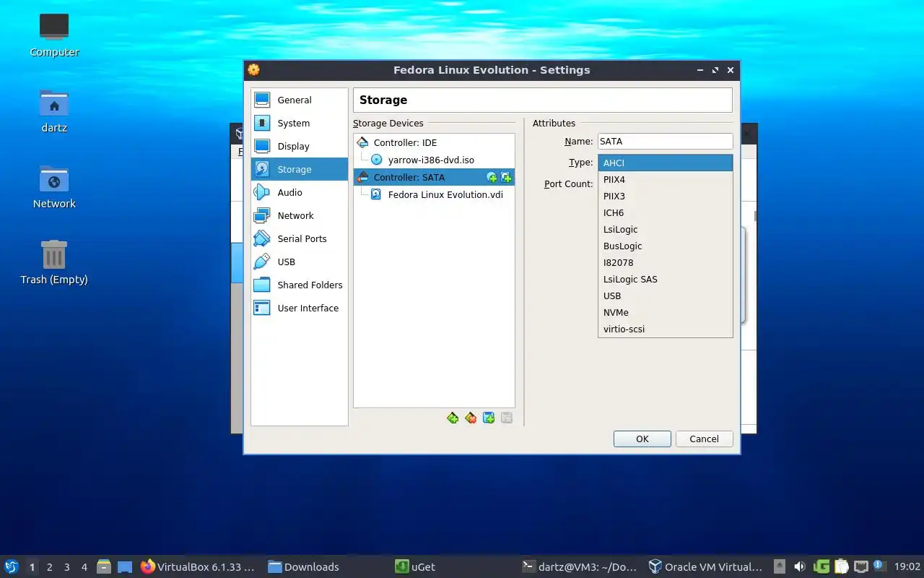924x578 pixels.
Task: Switch to dartz@VM3 terminal window
Action: (x=580, y=567)
